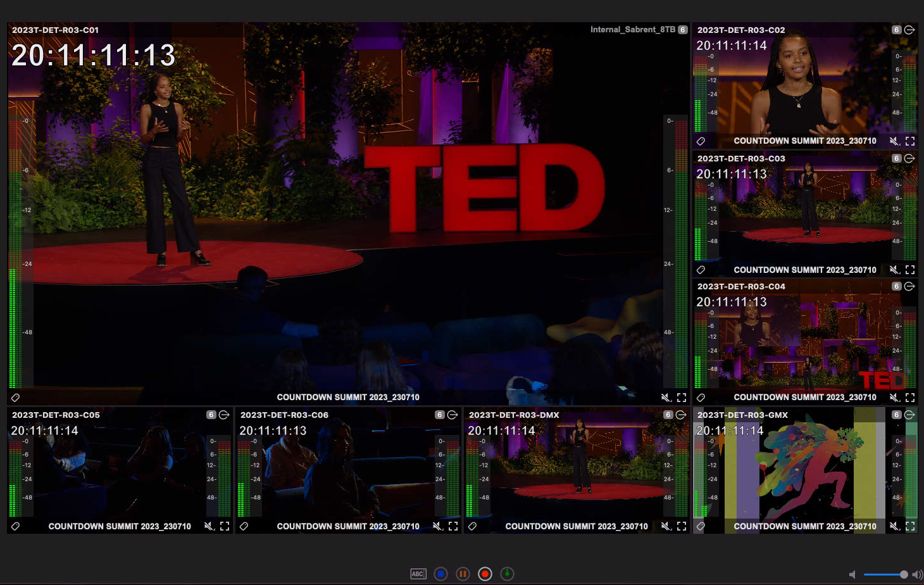Expand viewer C02 to full screen

(x=910, y=141)
